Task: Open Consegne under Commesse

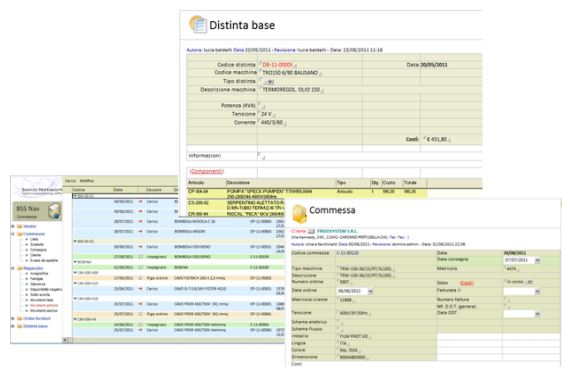Action: tap(39, 250)
